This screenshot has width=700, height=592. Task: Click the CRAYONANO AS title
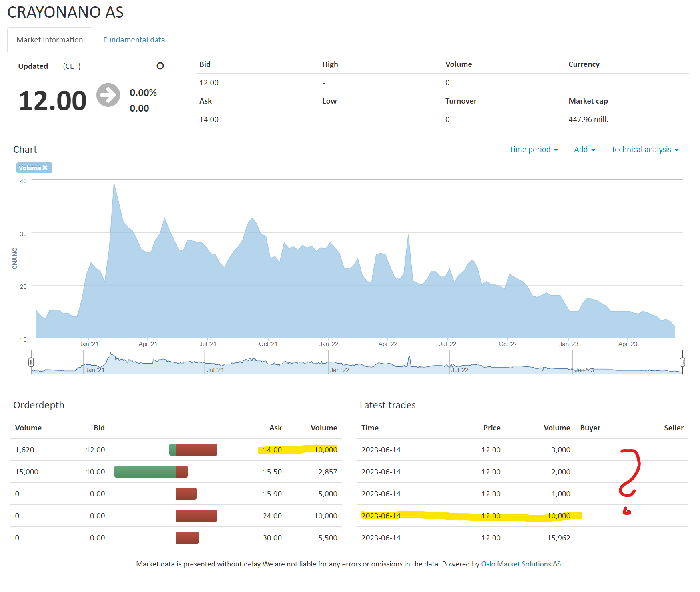coord(65,12)
